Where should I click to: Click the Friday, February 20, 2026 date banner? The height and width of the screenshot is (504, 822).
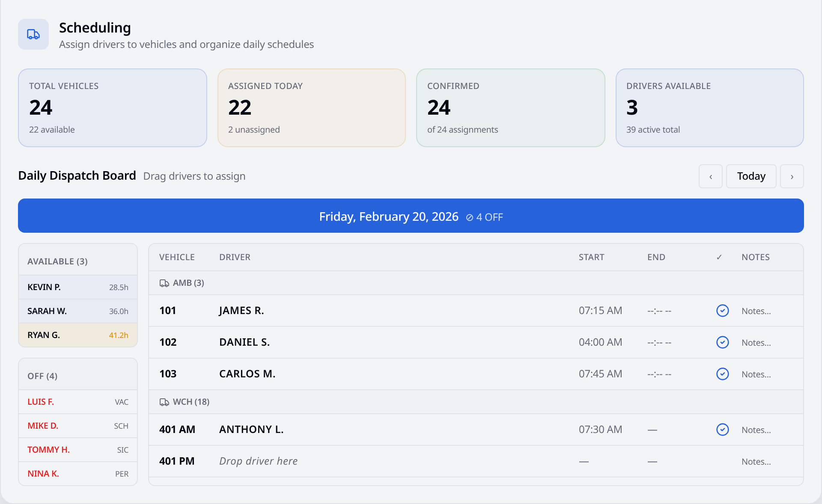tap(411, 216)
